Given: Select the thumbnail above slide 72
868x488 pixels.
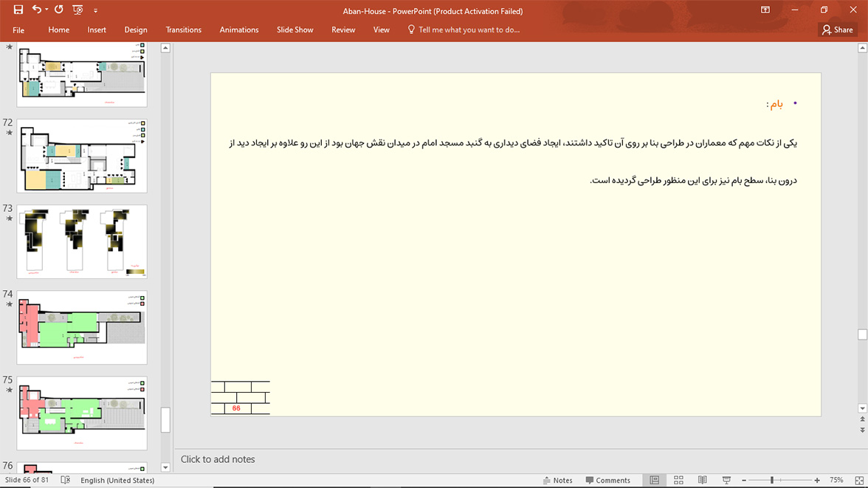Looking at the screenshot, I should 82,75.
